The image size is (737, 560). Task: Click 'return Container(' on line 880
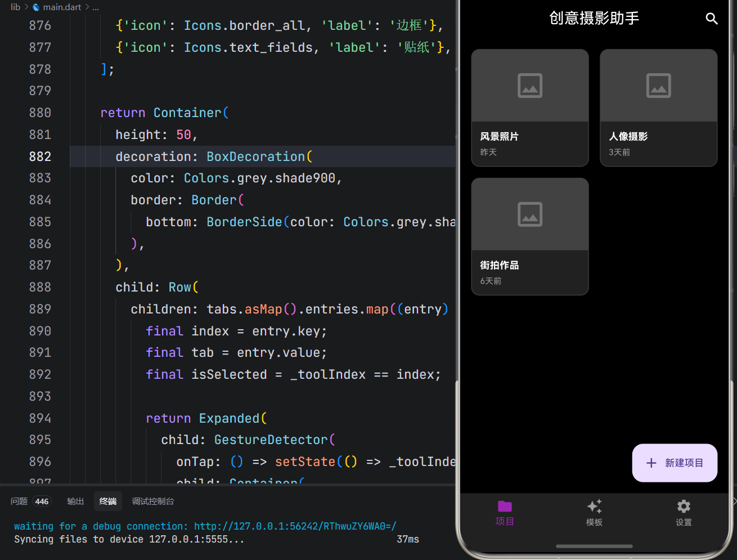[165, 113]
